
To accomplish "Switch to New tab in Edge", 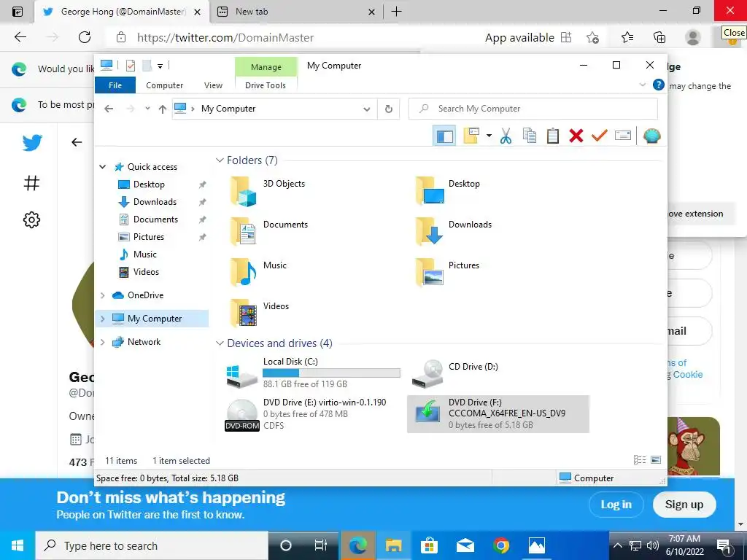I will pyautogui.click(x=295, y=12).
